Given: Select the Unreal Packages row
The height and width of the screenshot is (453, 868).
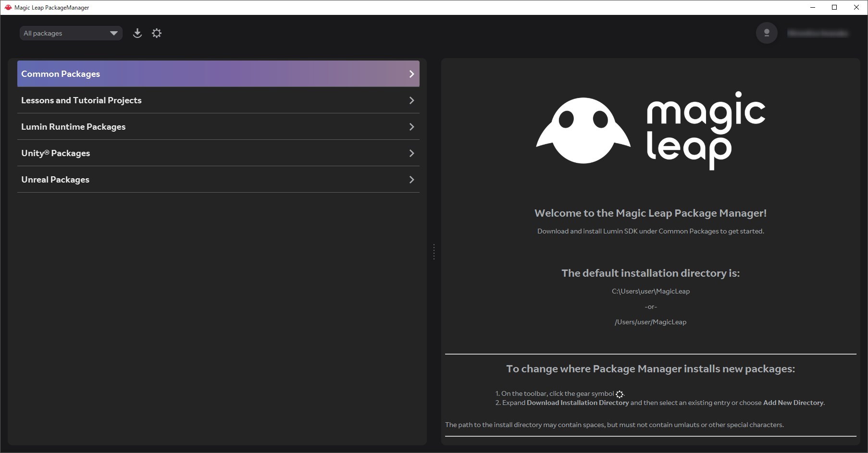Looking at the screenshot, I should [x=218, y=179].
